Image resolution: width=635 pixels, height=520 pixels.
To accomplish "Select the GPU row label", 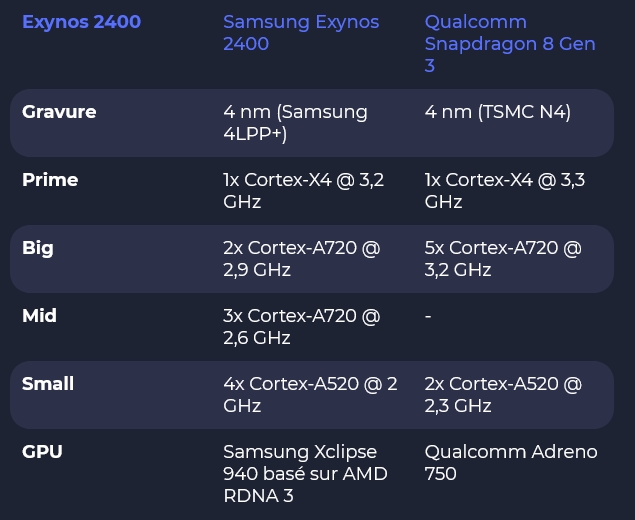I will click(x=42, y=452).
